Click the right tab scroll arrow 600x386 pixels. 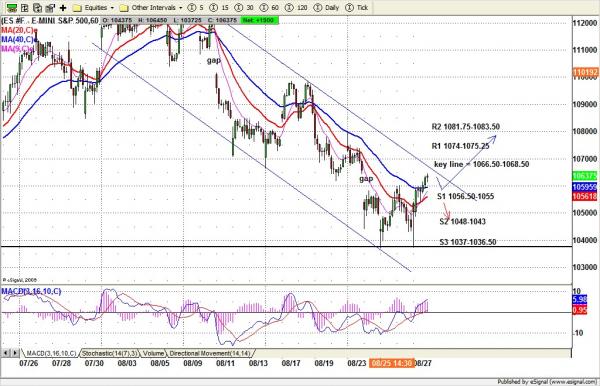15,353
